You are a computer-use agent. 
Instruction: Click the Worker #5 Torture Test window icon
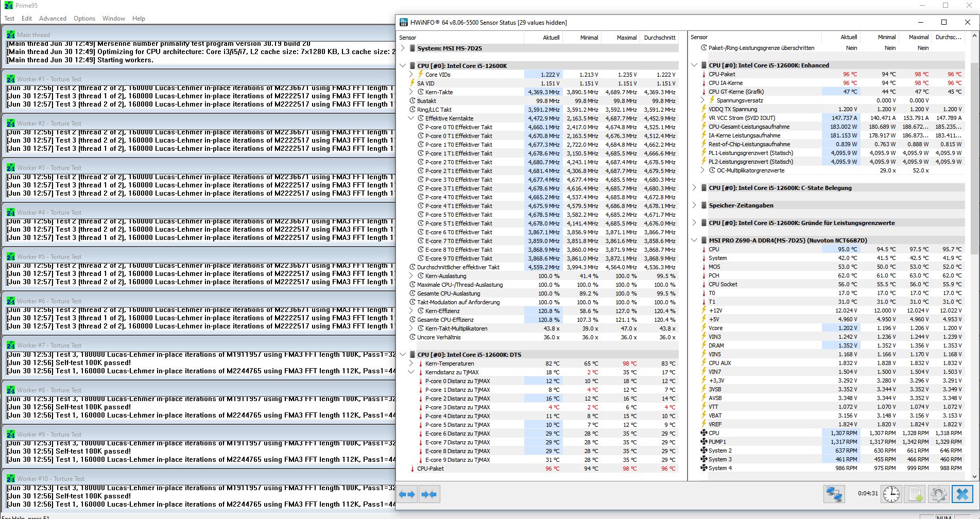[x=11, y=256]
